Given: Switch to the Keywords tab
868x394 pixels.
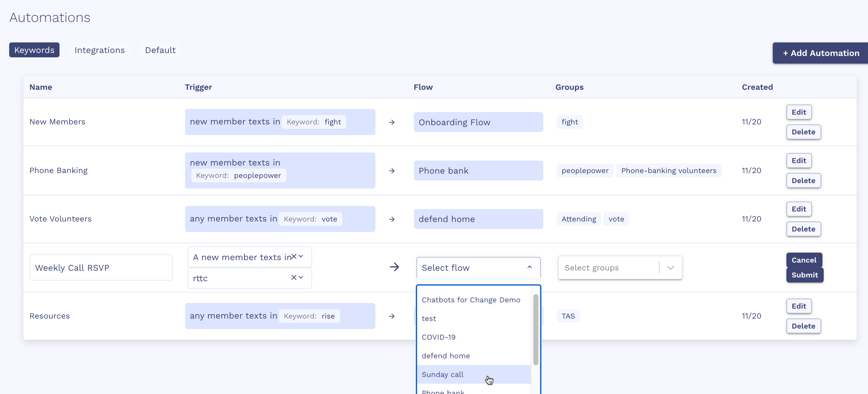Looking at the screenshot, I should point(34,50).
